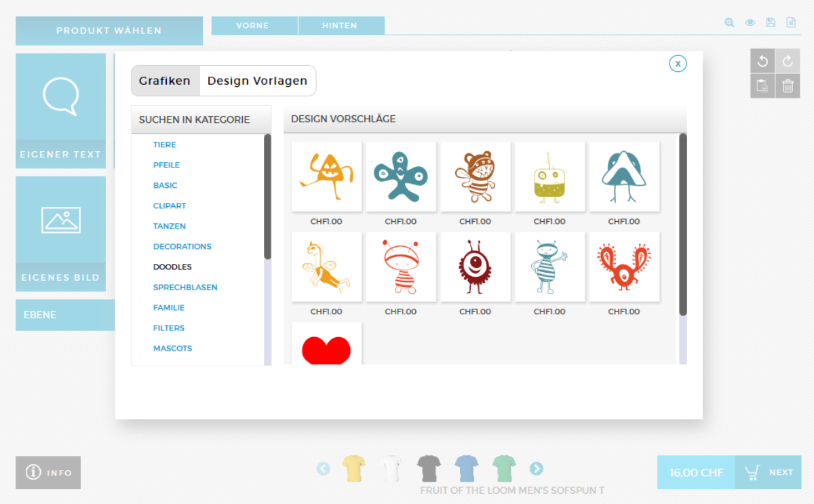The width and height of the screenshot is (814, 504).
Task: Click the undo arrow icon
Action: click(x=762, y=61)
